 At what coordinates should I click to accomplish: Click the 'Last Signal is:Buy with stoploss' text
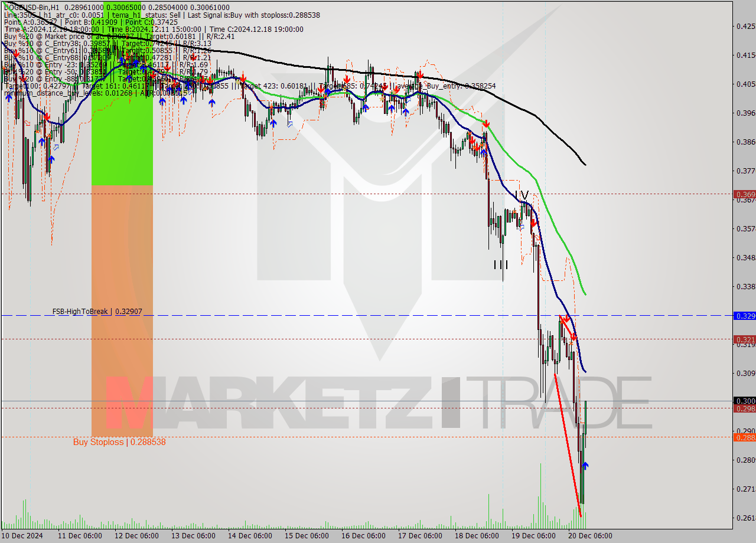tap(238, 15)
